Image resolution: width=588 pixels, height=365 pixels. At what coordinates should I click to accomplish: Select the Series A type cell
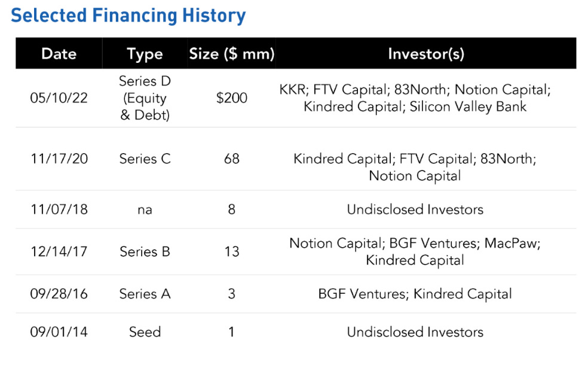click(145, 294)
